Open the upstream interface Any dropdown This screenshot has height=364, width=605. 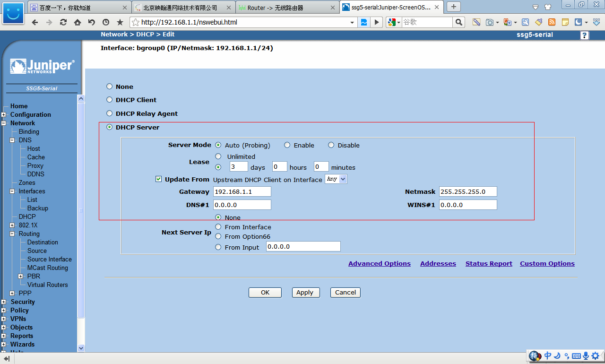tap(336, 179)
